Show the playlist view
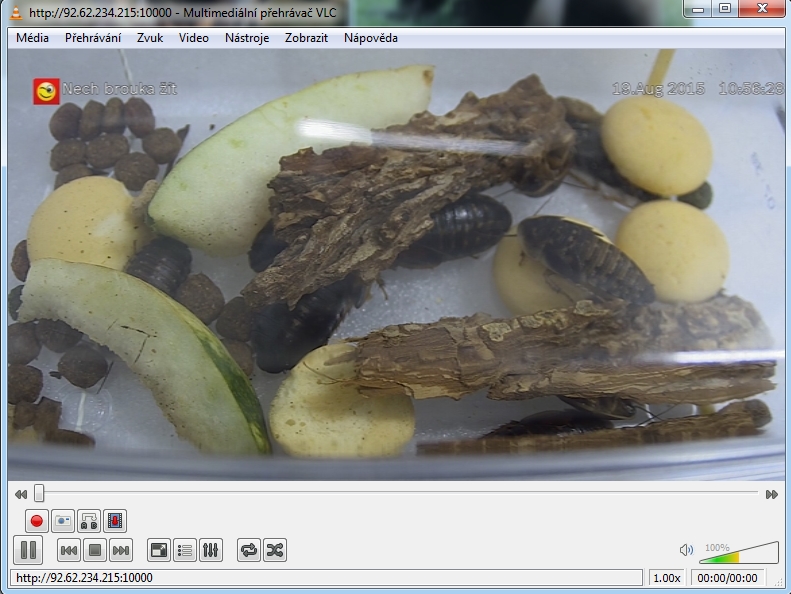Screen dimensions: 791x594 click(185, 550)
